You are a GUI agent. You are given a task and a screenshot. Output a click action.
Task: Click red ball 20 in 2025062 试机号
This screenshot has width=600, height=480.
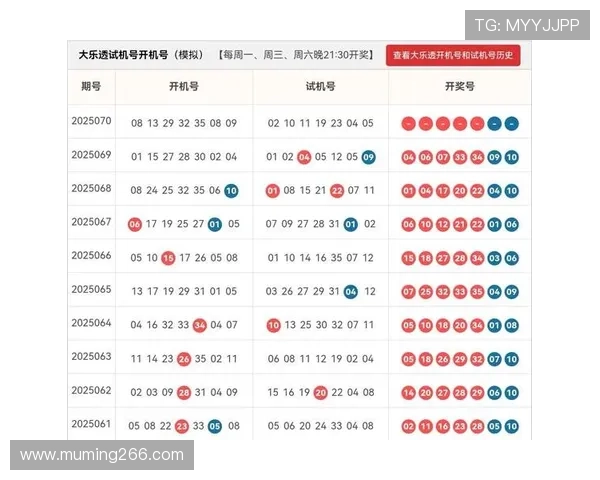tap(321, 393)
